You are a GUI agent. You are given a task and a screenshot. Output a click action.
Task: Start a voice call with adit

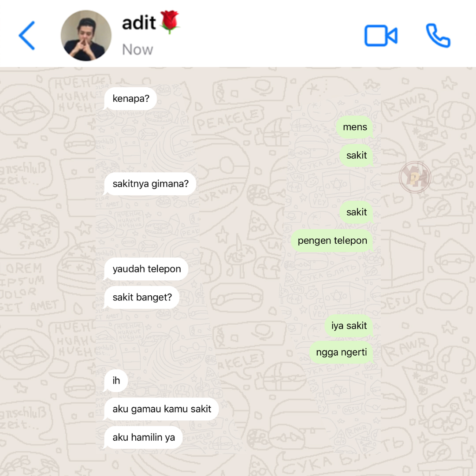click(x=438, y=36)
